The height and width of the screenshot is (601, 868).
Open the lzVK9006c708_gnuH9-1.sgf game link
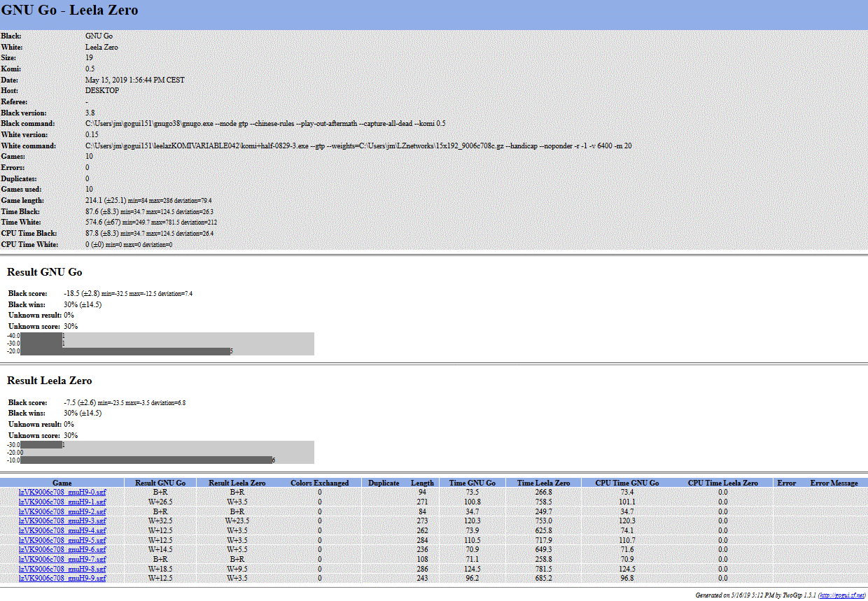(x=62, y=502)
